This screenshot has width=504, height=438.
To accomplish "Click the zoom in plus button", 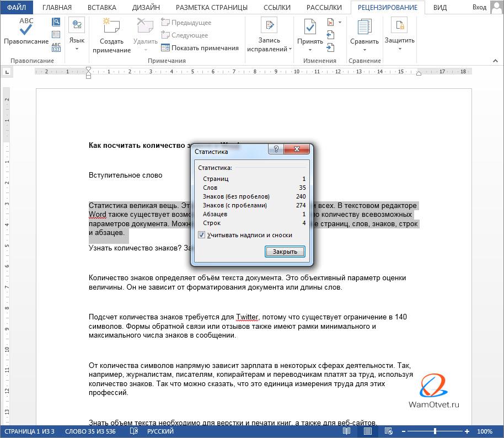I will tap(467, 431).
